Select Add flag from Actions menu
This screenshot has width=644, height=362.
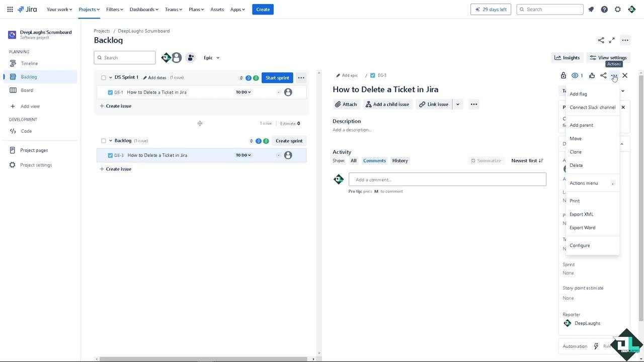point(592,94)
